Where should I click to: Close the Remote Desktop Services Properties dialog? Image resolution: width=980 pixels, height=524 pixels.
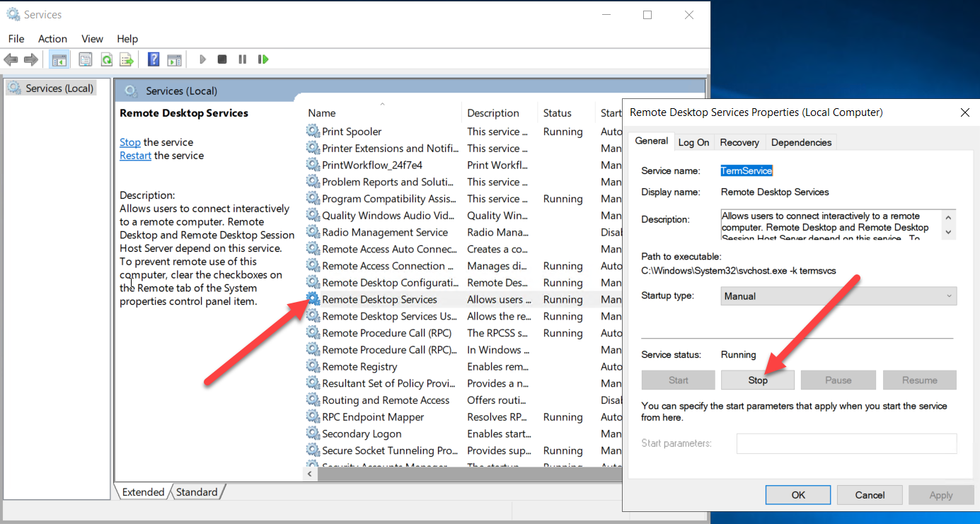pyautogui.click(x=965, y=112)
